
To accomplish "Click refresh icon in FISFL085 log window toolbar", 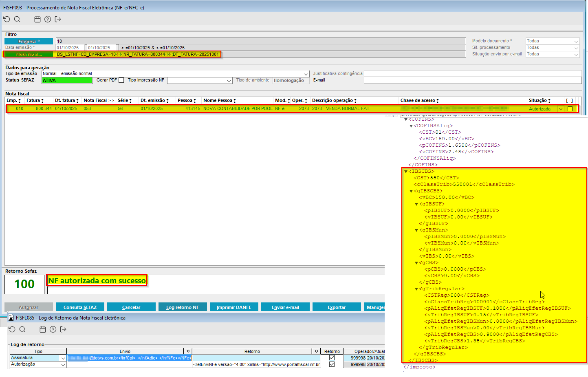I will point(12,329).
